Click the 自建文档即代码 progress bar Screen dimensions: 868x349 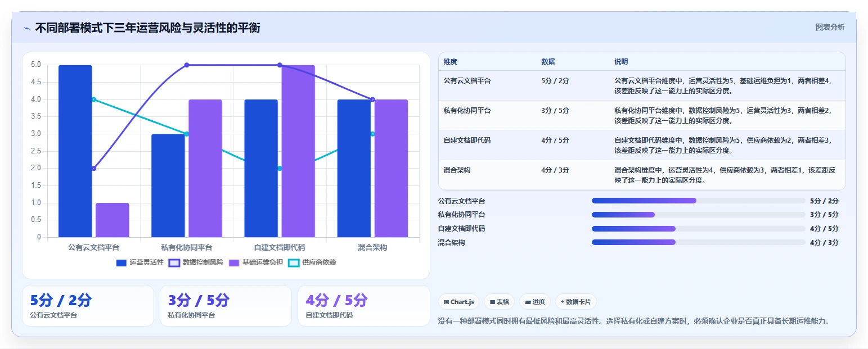click(698, 229)
